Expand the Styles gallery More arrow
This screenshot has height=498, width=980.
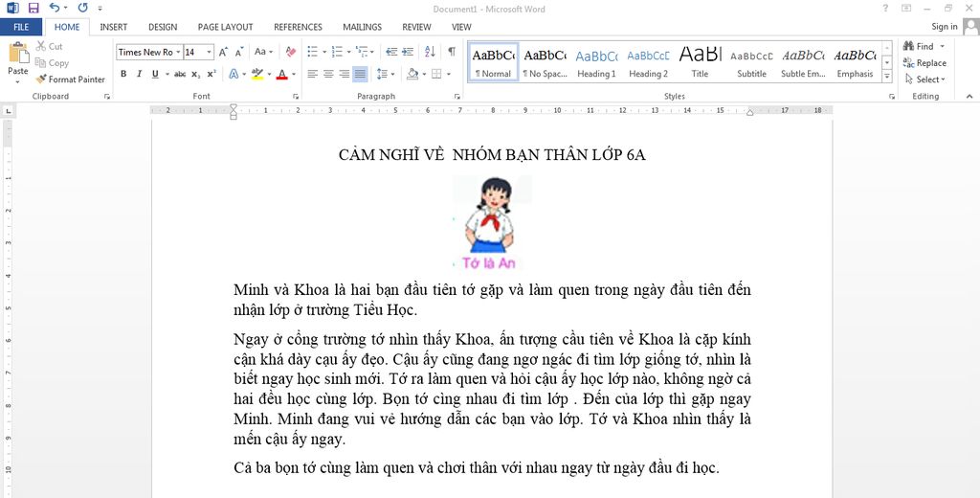click(887, 77)
